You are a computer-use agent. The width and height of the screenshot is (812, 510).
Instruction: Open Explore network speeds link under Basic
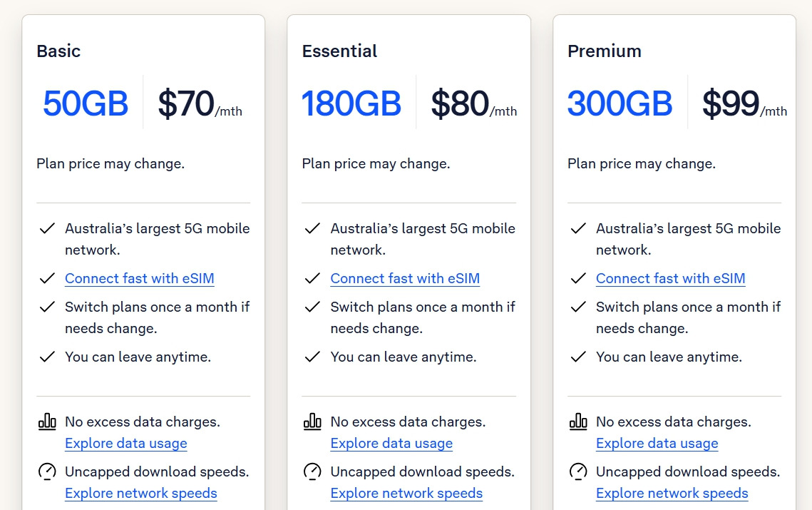point(141,493)
